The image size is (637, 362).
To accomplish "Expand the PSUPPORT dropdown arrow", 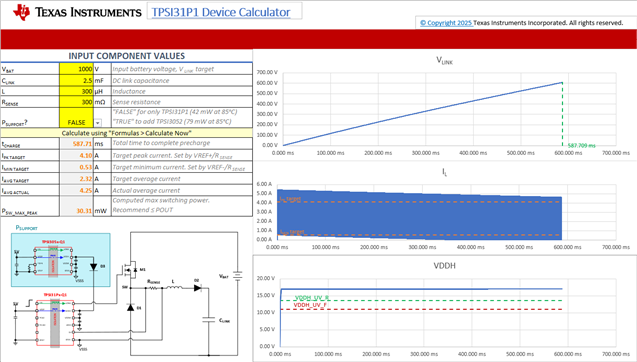I will click(x=98, y=123).
